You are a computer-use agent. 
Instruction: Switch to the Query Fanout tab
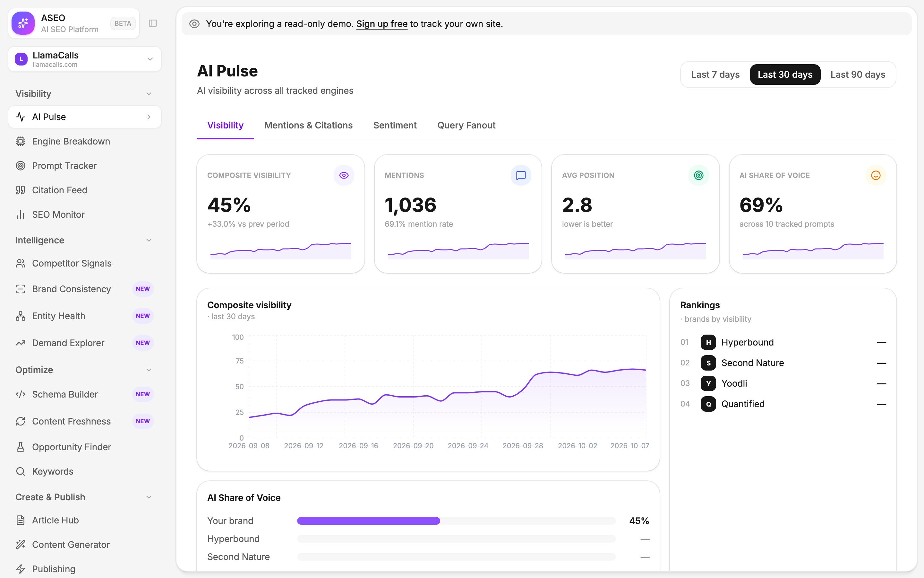tap(466, 125)
